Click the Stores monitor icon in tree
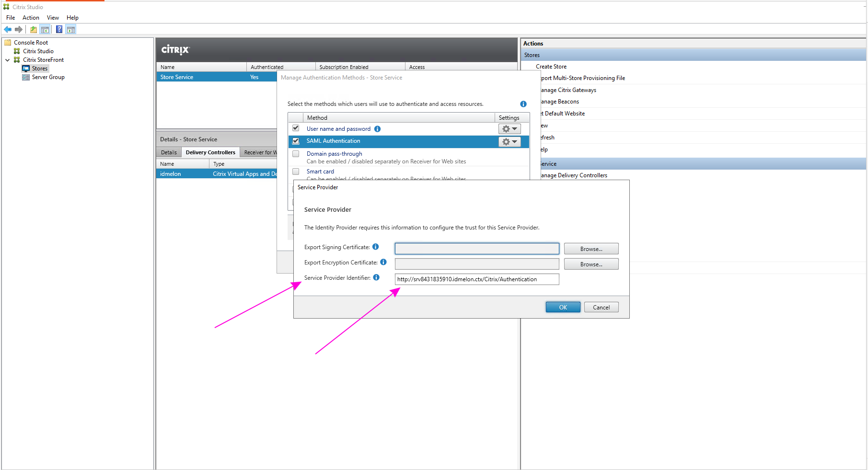The height and width of the screenshot is (470, 868). tap(26, 69)
